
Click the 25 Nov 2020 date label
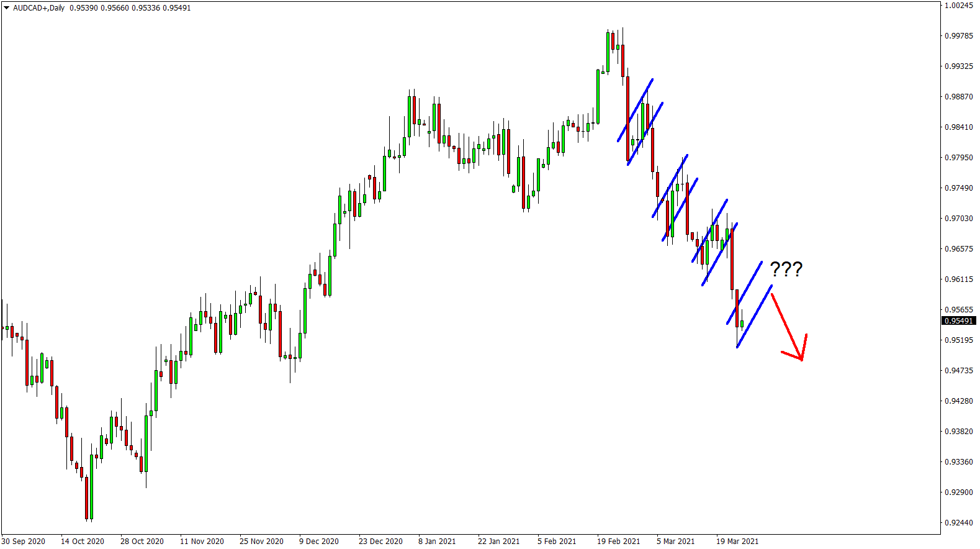point(261,542)
